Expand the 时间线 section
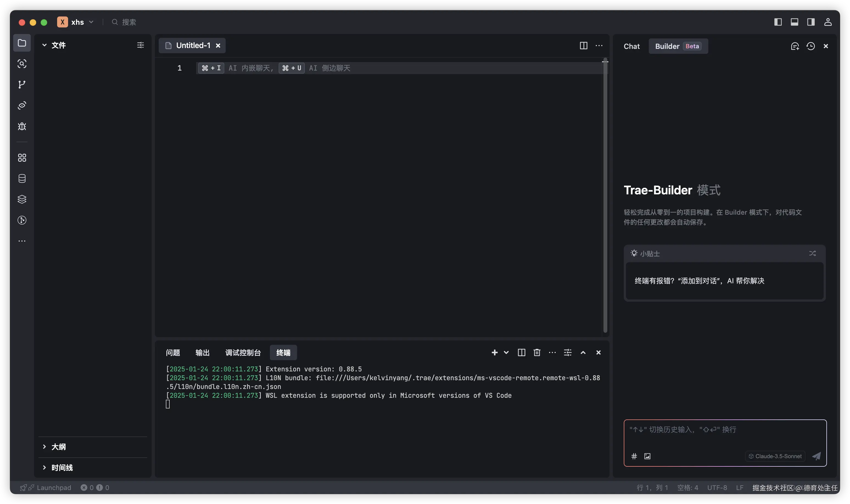 (44, 468)
